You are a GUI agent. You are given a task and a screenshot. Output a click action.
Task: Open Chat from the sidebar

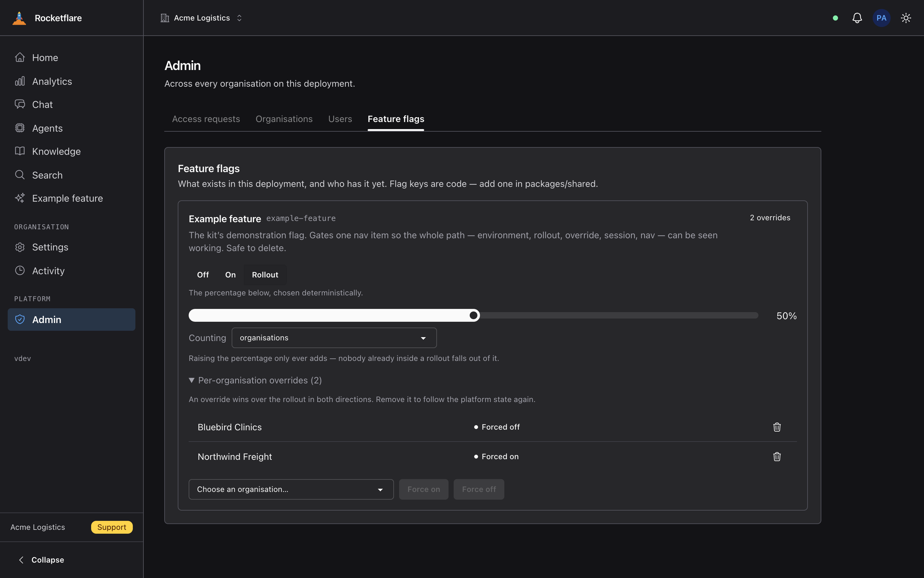72,105
